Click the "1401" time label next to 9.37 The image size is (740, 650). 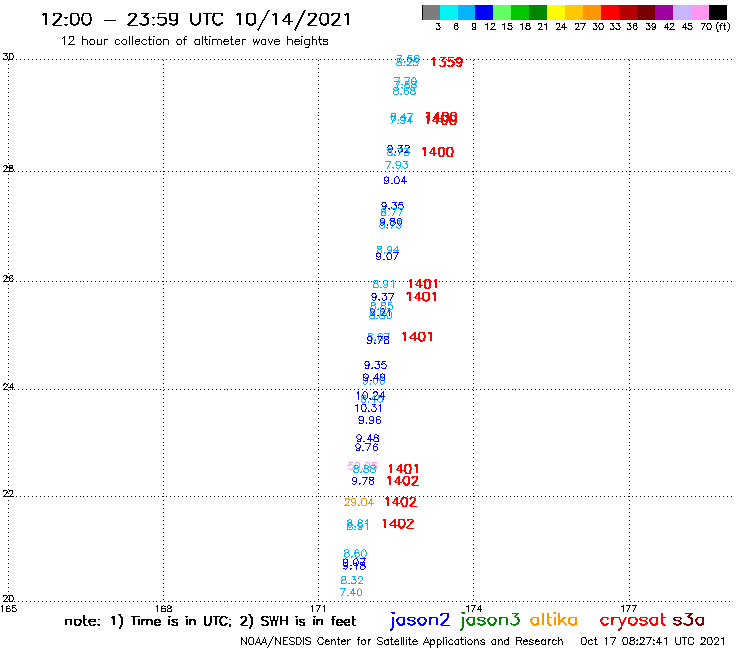point(421,297)
